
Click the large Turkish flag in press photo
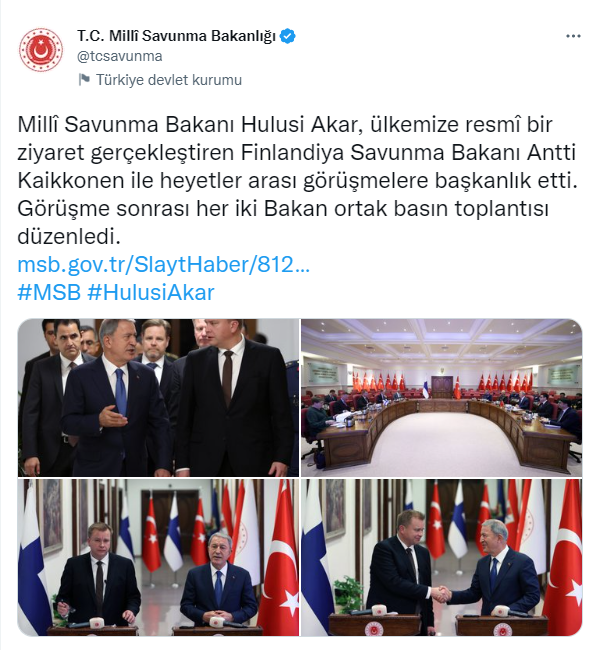tap(282, 558)
